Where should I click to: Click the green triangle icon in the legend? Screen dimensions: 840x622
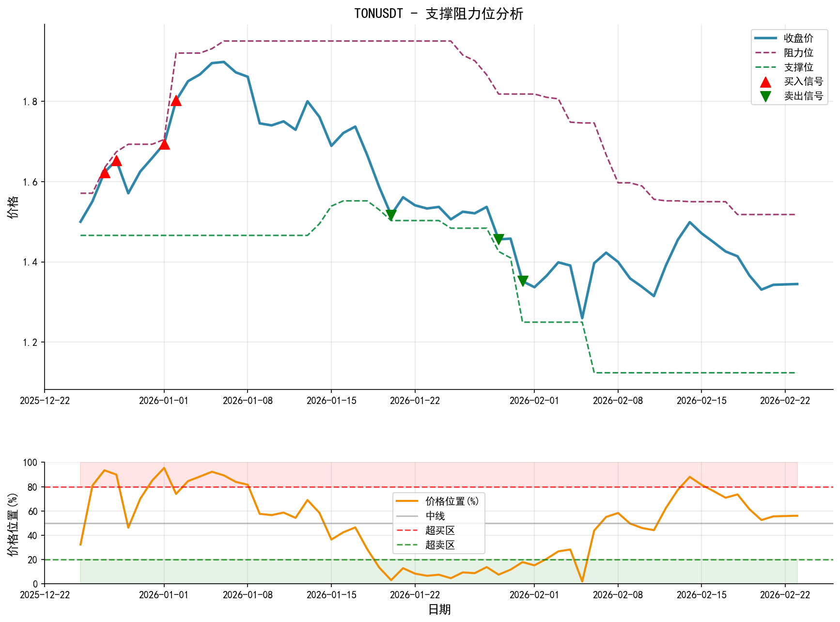click(764, 96)
